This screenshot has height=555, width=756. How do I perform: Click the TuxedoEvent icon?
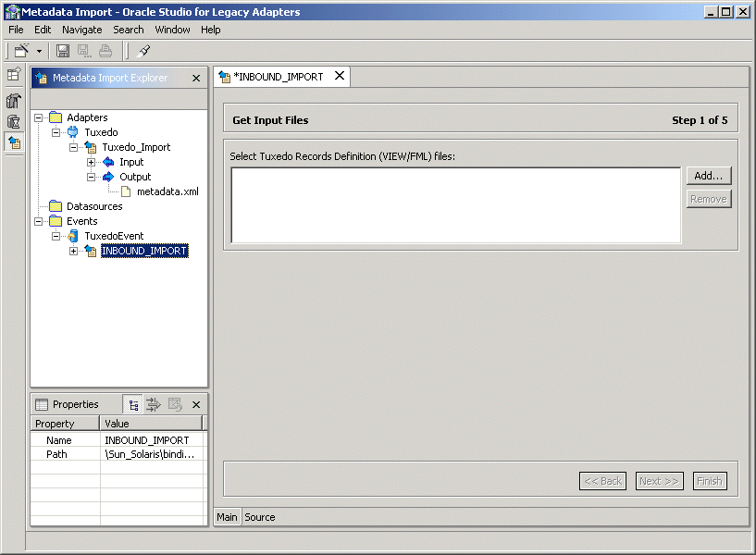pos(73,236)
